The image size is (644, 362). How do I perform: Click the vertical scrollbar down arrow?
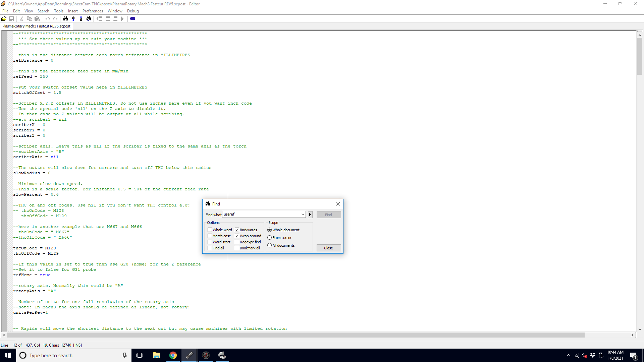pos(640,329)
